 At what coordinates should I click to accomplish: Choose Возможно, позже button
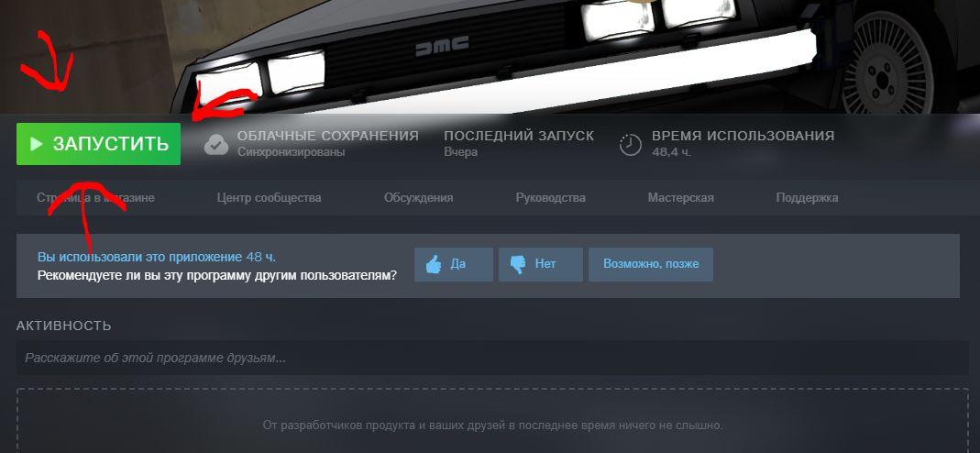(x=651, y=264)
